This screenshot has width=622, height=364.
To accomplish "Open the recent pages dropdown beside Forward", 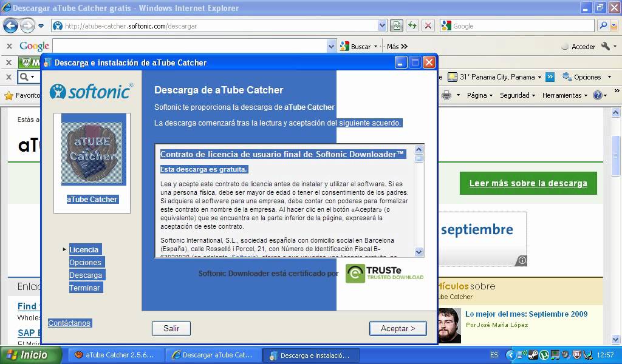I will point(41,26).
